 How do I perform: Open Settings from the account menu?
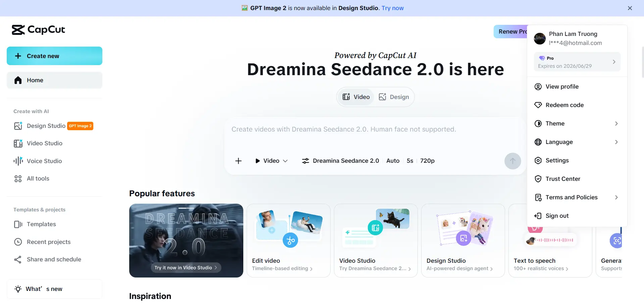[577, 160]
